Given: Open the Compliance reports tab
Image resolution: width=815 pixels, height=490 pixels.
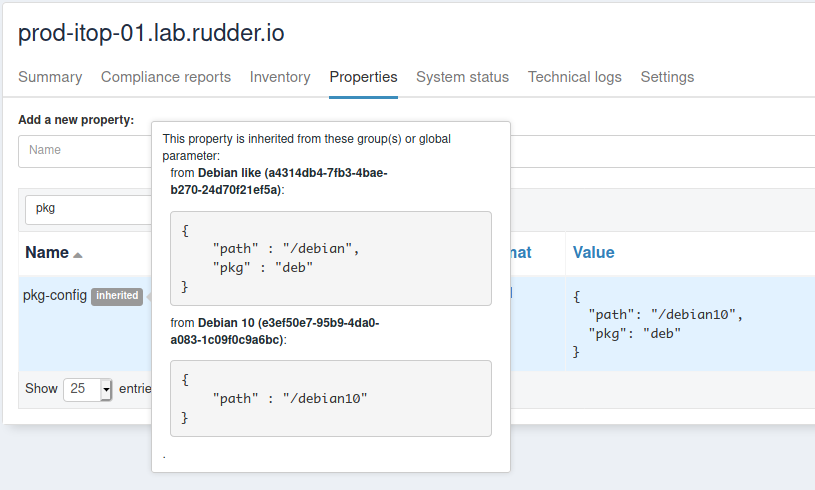Looking at the screenshot, I should coord(166,77).
